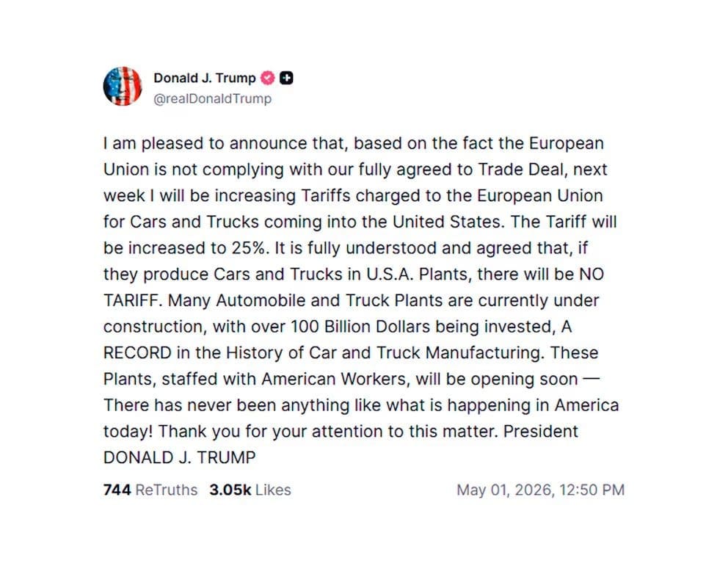728x566 pixels.
Task: Open the Donald J. Trump display name
Action: [205, 78]
